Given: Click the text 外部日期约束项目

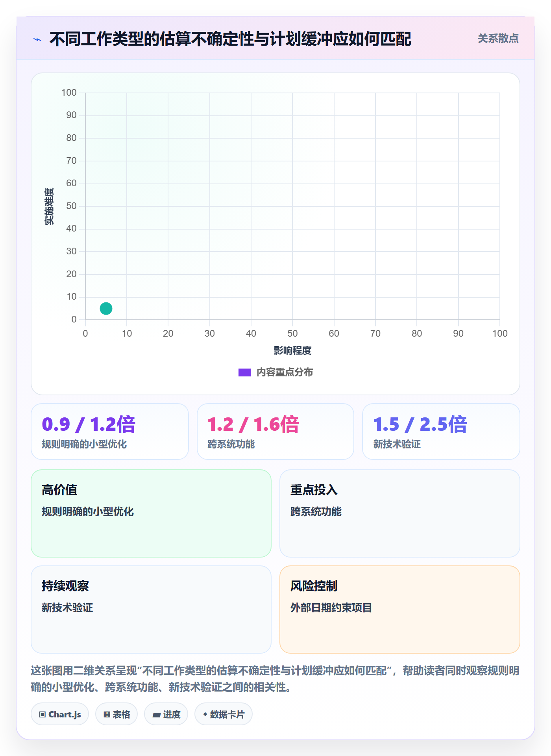Looking at the screenshot, I should 331,608.
